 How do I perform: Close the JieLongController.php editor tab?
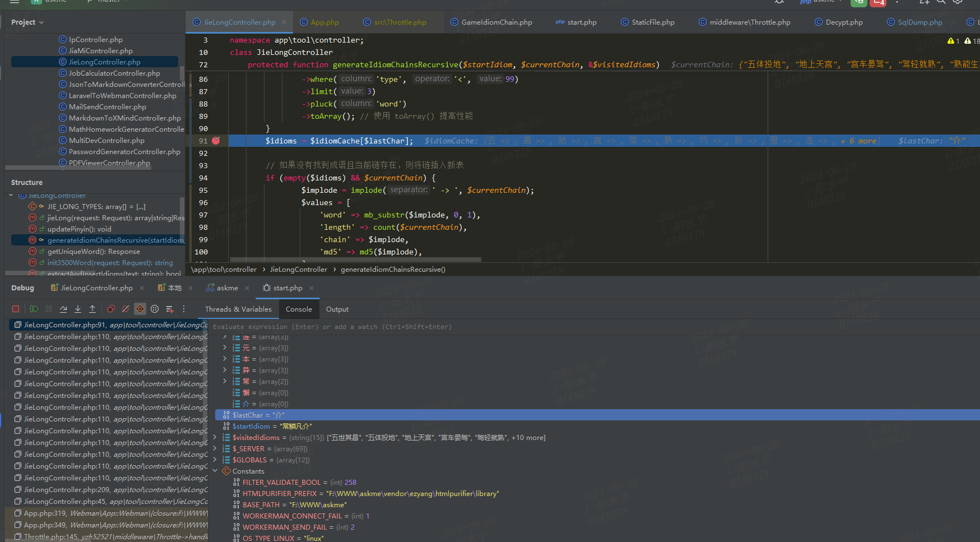(x=284, y=22)
